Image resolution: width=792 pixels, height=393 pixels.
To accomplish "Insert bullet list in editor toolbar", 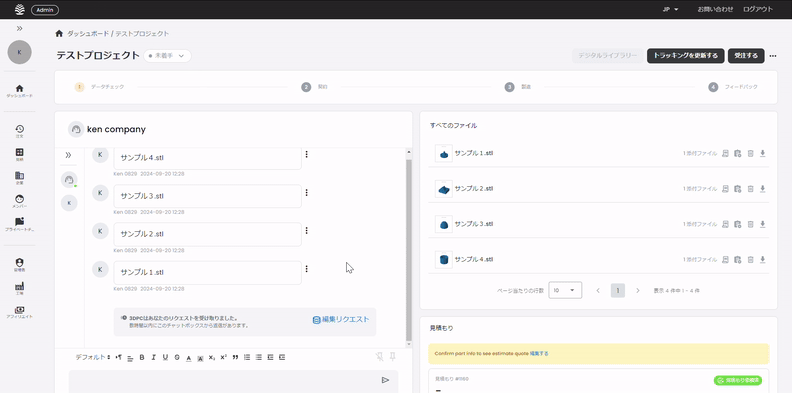I will [259, 357].
